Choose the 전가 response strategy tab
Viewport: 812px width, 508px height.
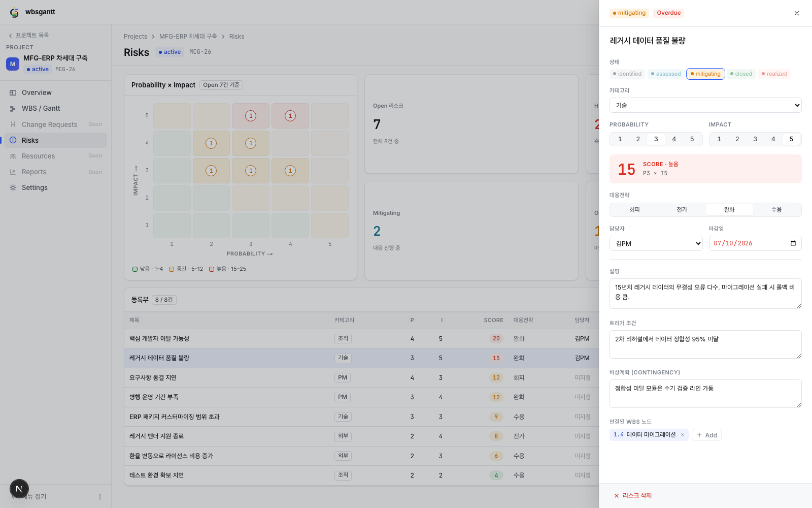pos(682,210)
